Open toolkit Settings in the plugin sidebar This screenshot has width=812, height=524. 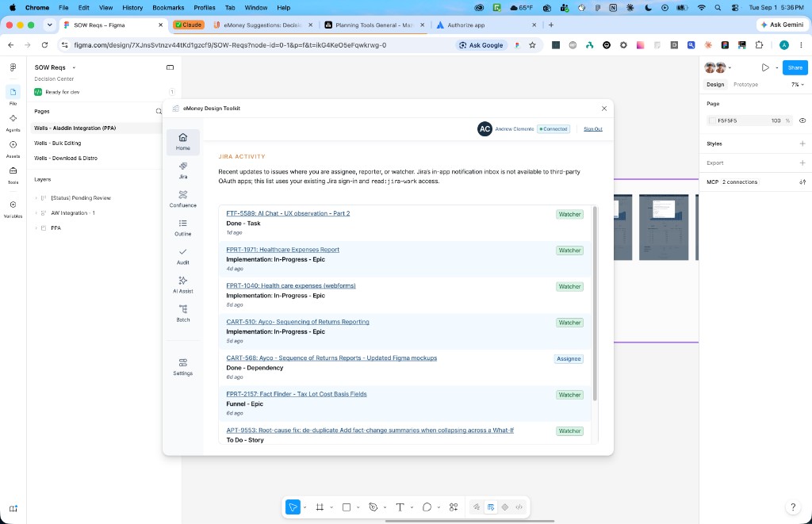tap(183, 366)
